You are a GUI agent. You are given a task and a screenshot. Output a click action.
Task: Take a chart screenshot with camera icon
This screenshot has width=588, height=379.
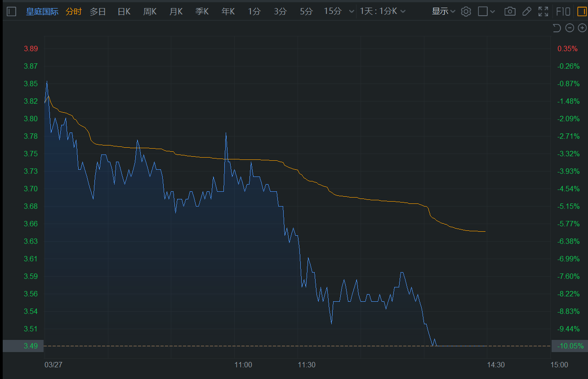point(510,12)
